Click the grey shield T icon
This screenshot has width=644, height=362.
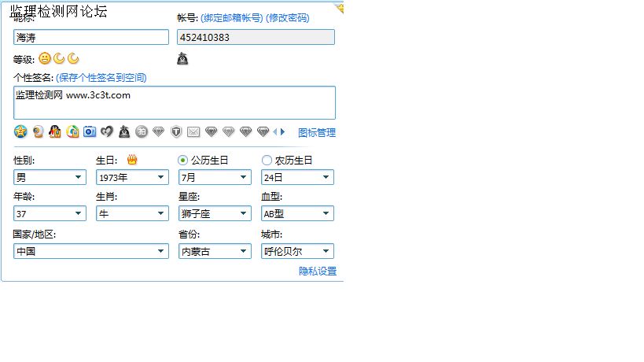point(176,131)
